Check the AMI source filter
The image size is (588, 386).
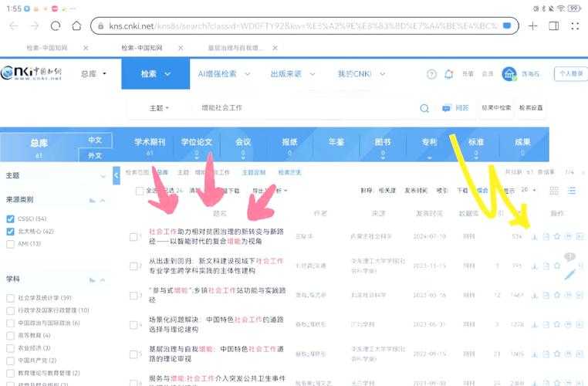click(x=11, y=244)
